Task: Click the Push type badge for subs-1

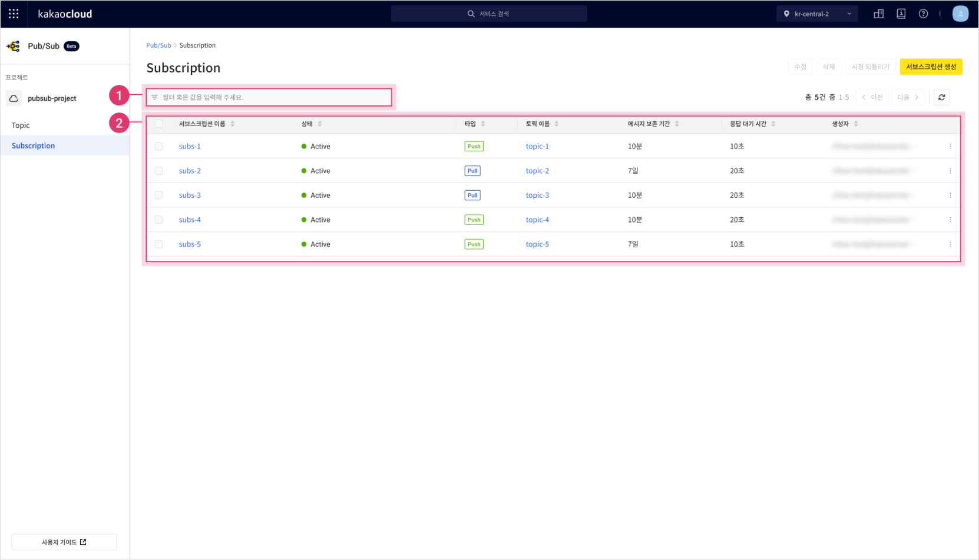Action: tap(474, 146)
